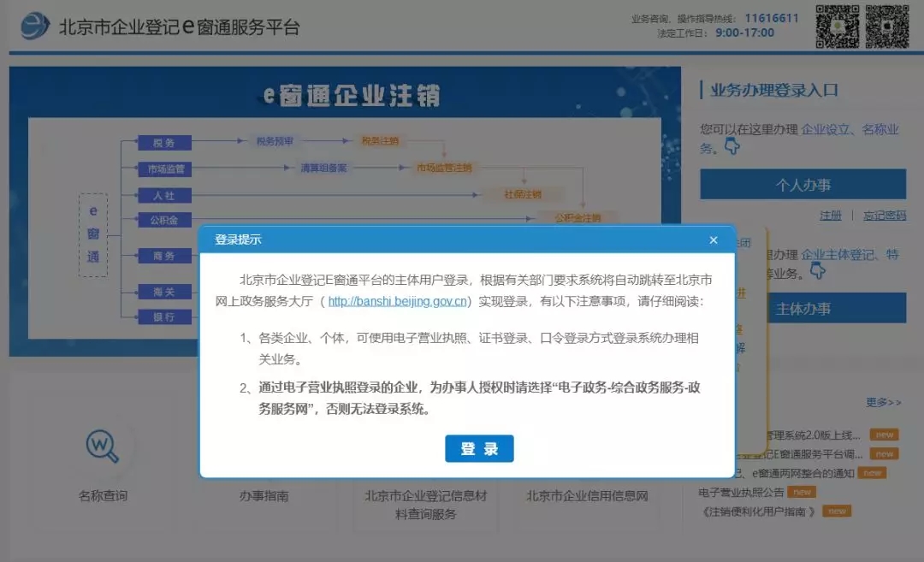Click the 注册 registration link

[830, 215]
